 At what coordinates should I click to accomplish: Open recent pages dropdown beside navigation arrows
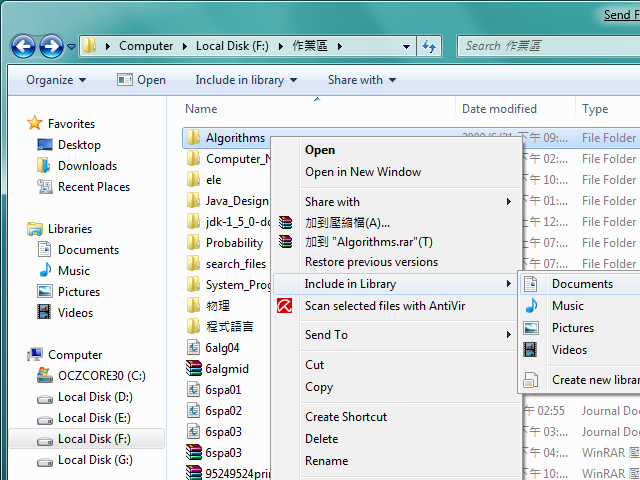71,47
